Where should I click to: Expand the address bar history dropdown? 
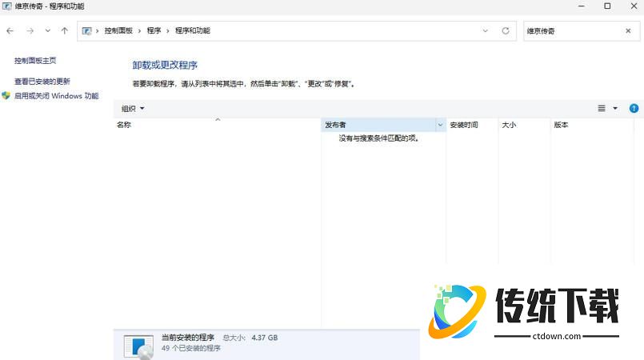click(486, 31)
